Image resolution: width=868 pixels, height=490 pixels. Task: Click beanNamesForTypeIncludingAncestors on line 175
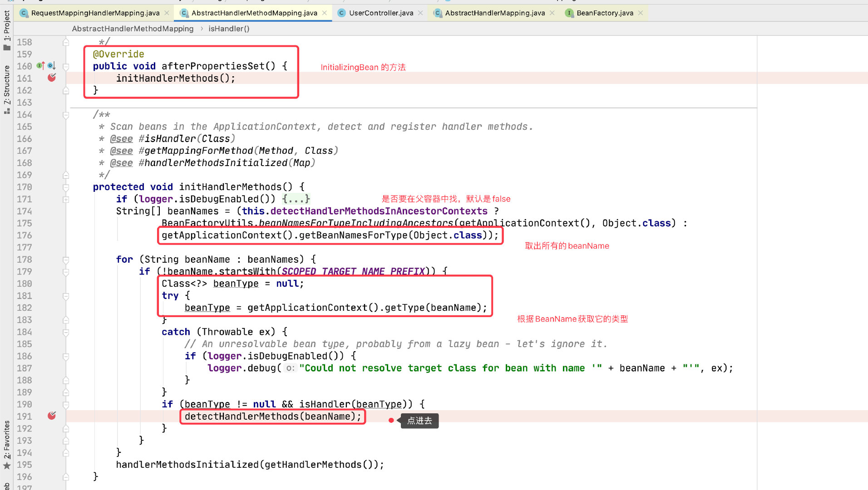click(356, 223)
